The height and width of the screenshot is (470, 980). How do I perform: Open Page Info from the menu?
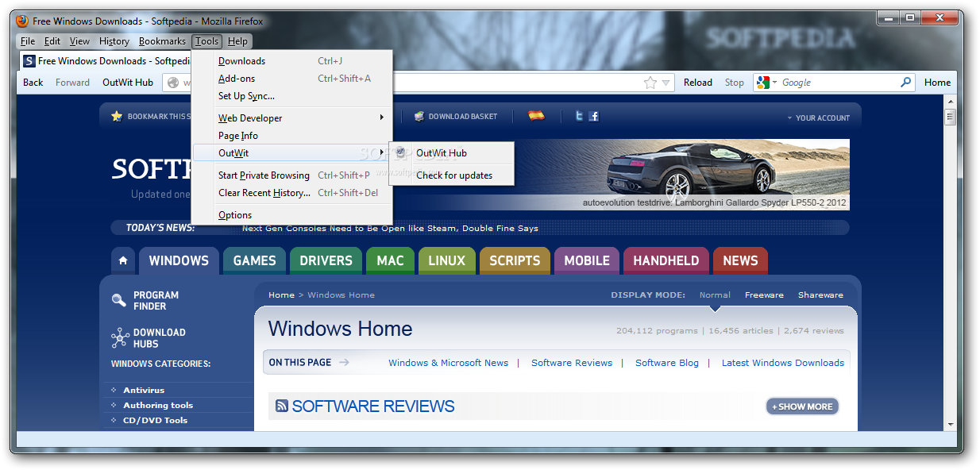(292, 136)
